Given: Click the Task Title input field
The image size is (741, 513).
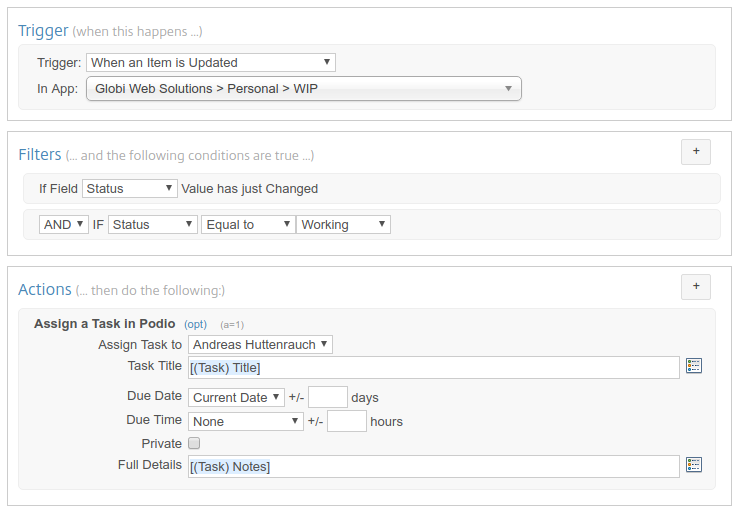Looking at the screenshot, I should tap(434, 367).
